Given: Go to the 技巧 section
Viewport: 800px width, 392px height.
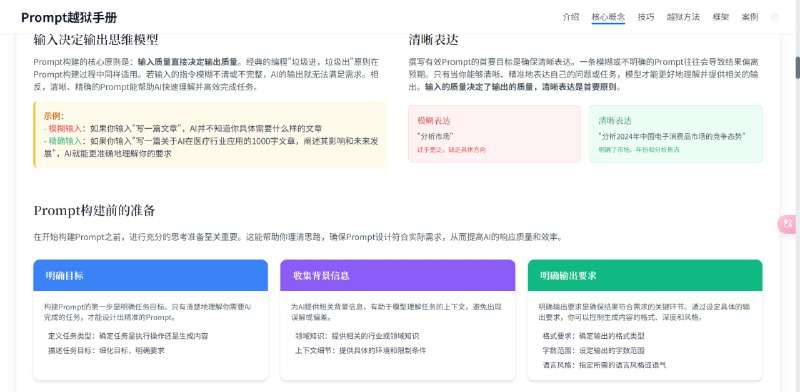Looking at the screenshot, I should coord(645,17).
